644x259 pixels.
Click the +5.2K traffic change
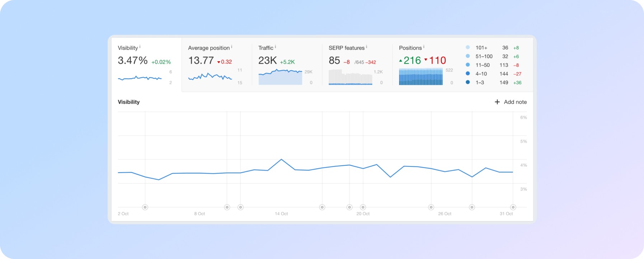pos(287,62)
